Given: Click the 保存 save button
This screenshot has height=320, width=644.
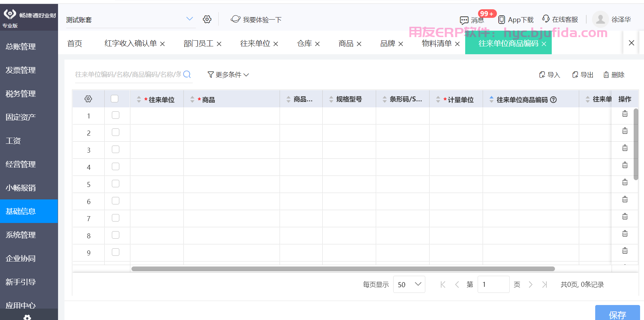Looking at the screenshot, I should pos(617,313).
